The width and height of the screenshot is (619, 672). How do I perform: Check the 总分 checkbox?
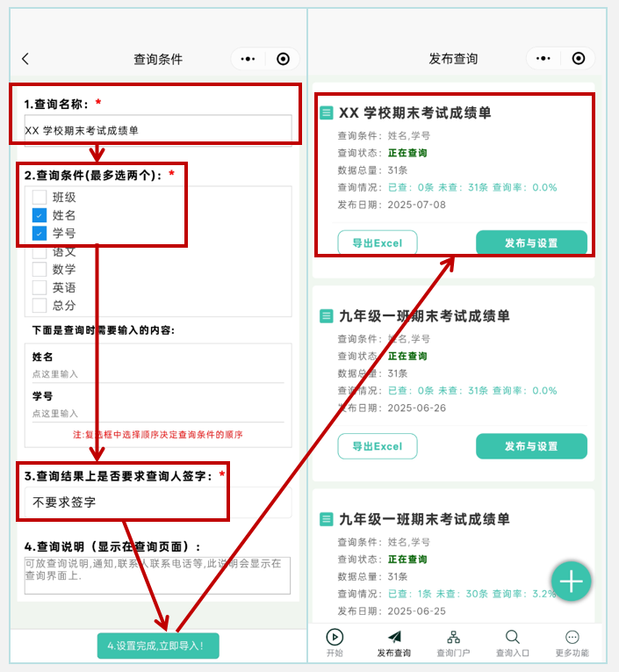40,306
